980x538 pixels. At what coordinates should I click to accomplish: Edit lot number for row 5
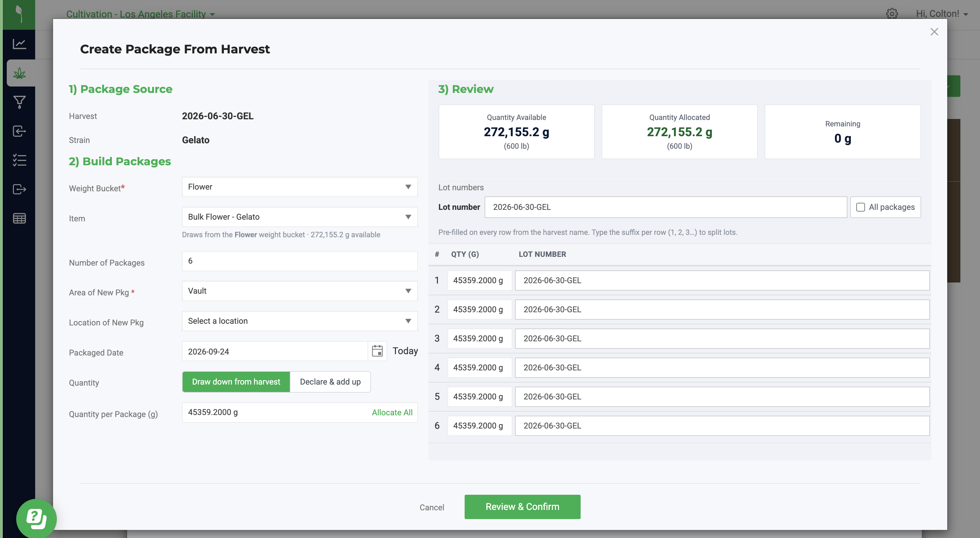click(x=722, y=396)
